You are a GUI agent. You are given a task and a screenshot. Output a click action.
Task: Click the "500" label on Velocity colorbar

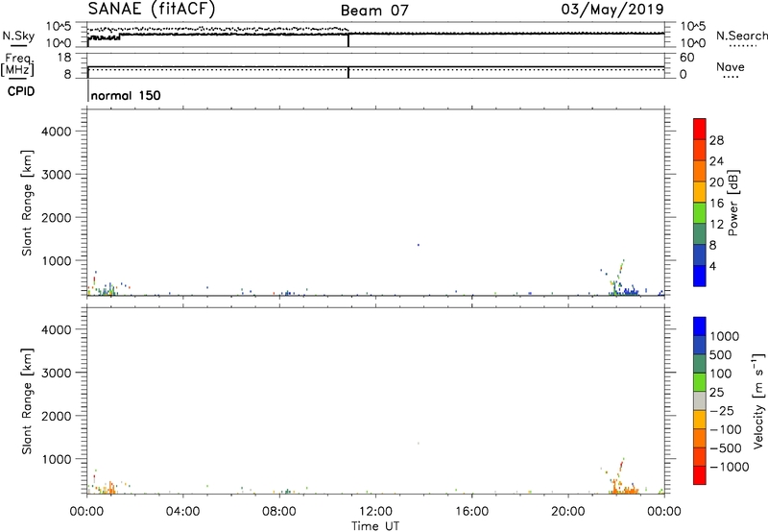(x=721, y=355)
